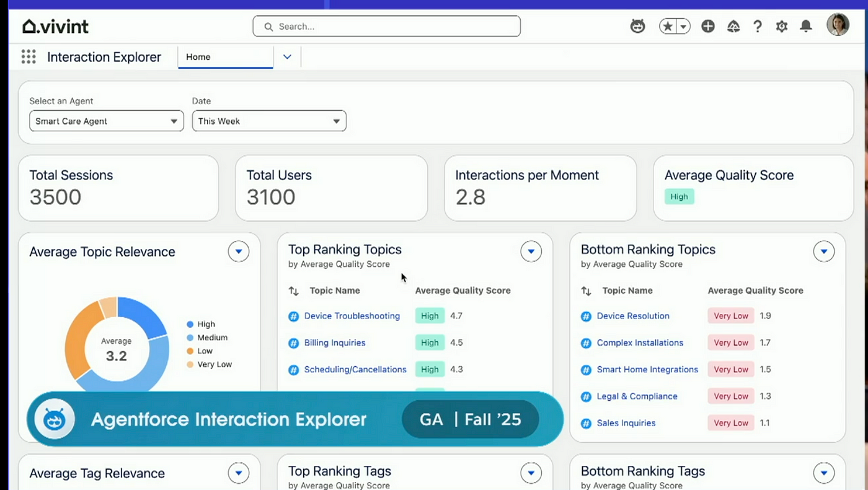
Task: Click the Interaction Explorer app name
Action: [104, 57]
